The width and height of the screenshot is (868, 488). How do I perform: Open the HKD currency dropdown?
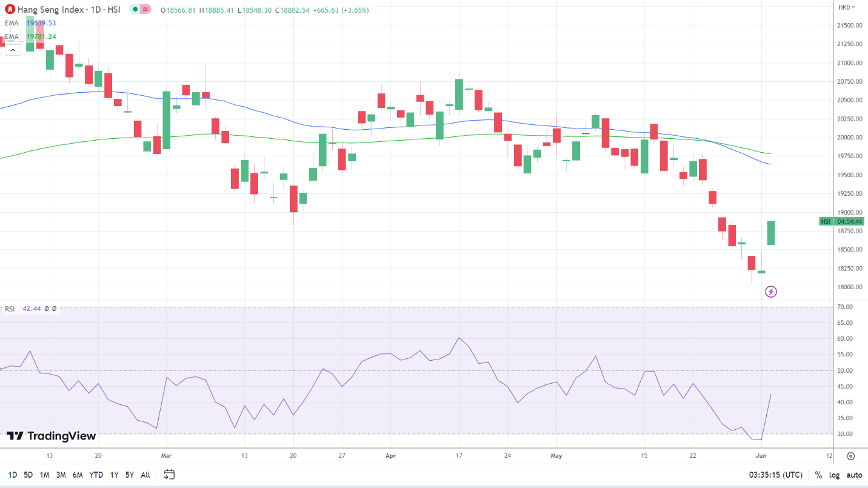847,7
